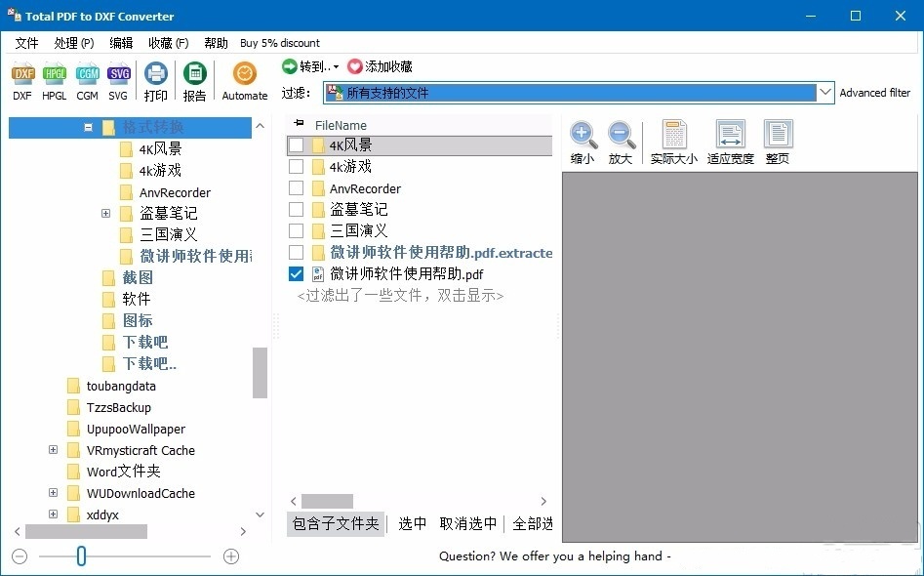This screenshot has width=924, height=576.
Task: Increase icon size with plus circle
Action: click(x=231, y=555)
